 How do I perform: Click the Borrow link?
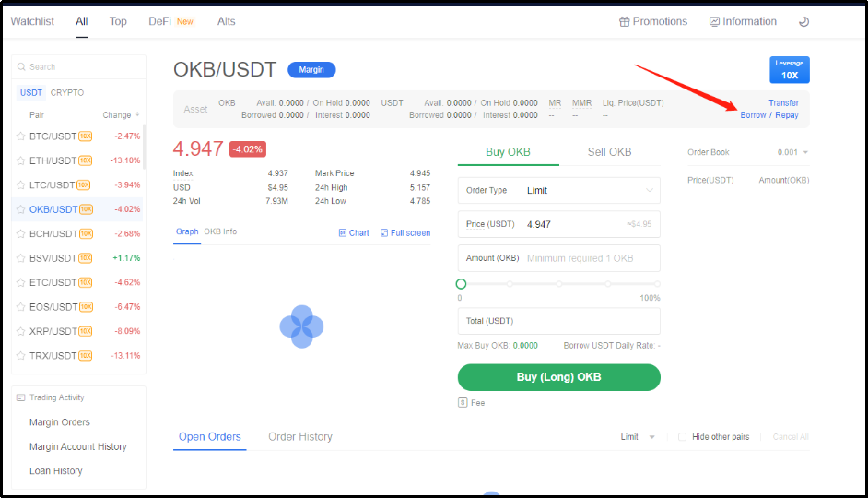[x=753, y=115]
